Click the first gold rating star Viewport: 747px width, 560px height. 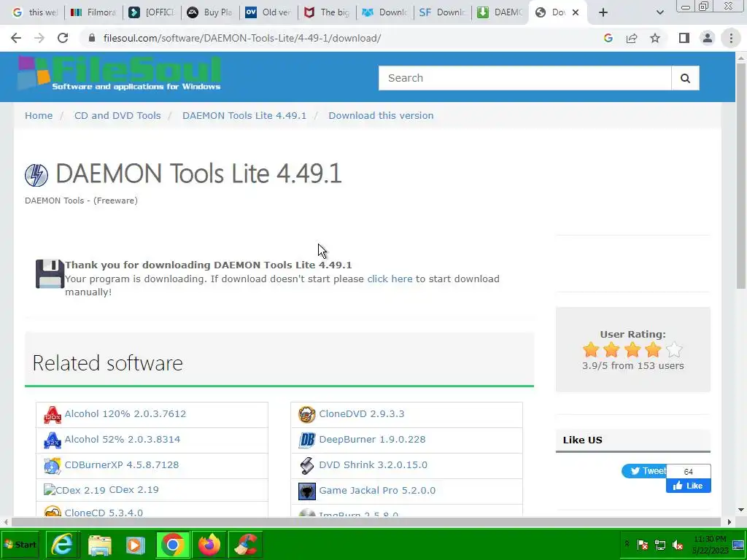pyautogui.click(x=591, y=350)
